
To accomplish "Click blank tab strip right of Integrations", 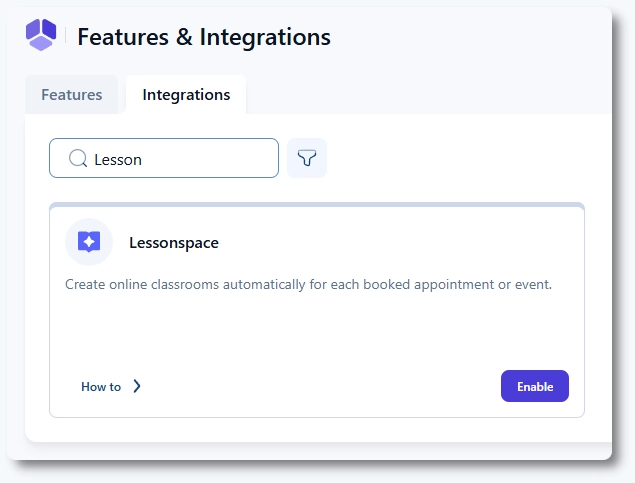I will (420, 95).
